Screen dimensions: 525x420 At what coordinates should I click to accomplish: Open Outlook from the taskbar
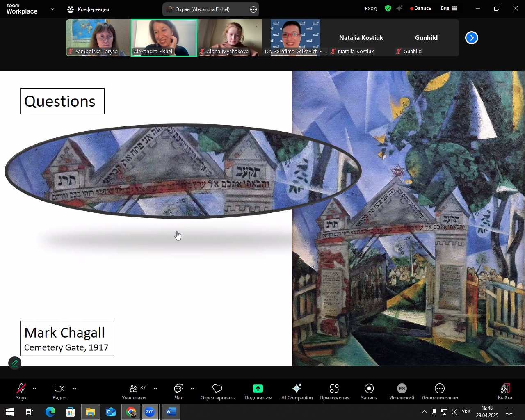point(111,412)
